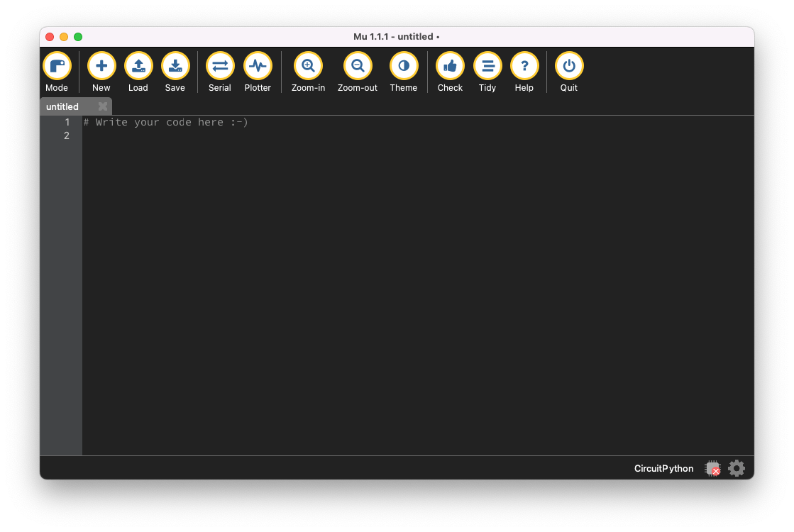This screenshot has width=794, height=532.
Task: Save the current script
Action: pos(175,72)
